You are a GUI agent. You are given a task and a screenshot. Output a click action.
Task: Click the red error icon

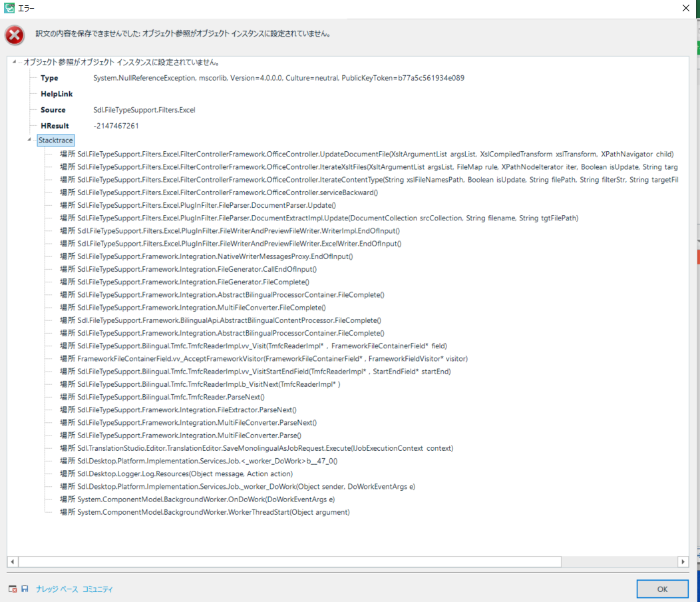tap(14, 35)
